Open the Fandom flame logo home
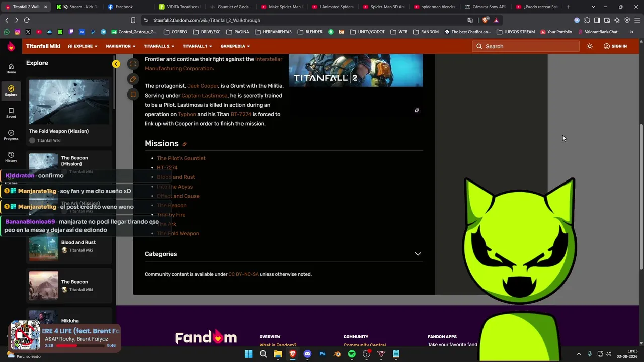The height and width of the screenshot is (362, 644). tap(11, 46)
